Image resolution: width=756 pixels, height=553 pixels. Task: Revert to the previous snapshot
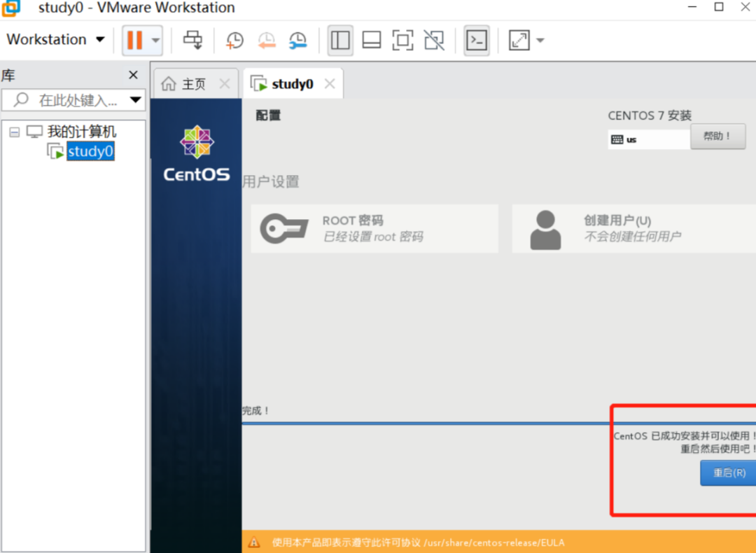266,40
